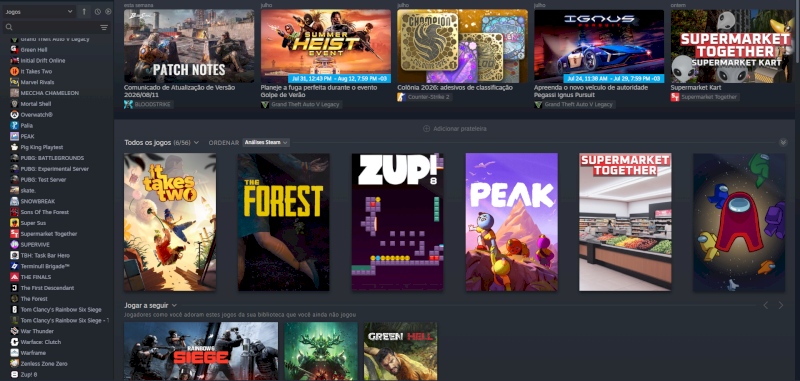
Task: Click the War Thunder icon in the game list
Action: point(14,331)
